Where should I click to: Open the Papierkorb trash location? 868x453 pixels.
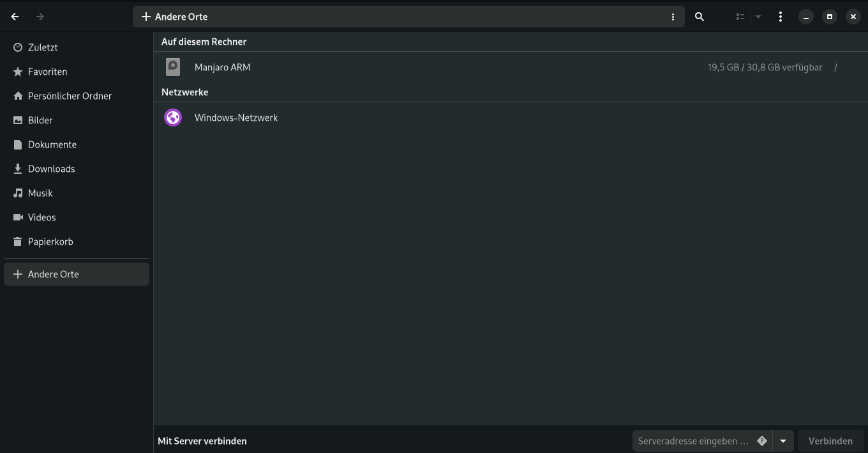point(50,242)
